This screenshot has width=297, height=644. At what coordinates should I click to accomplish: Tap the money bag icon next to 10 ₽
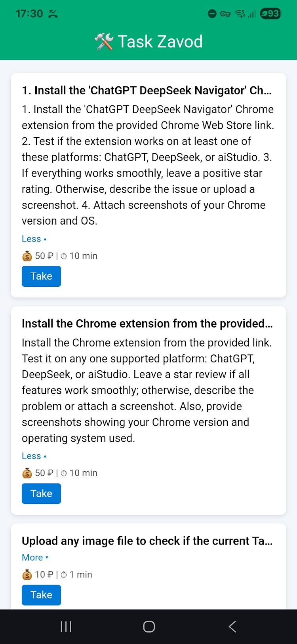[27, 575]
